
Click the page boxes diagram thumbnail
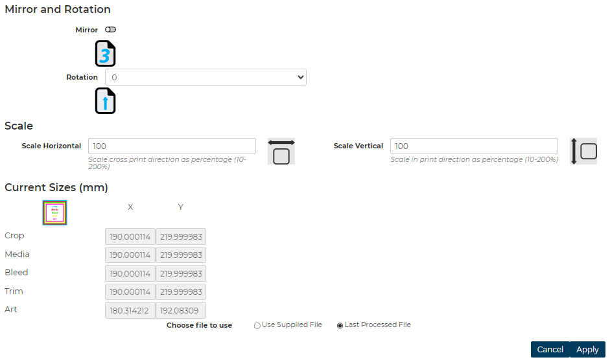tap(55, 212)
